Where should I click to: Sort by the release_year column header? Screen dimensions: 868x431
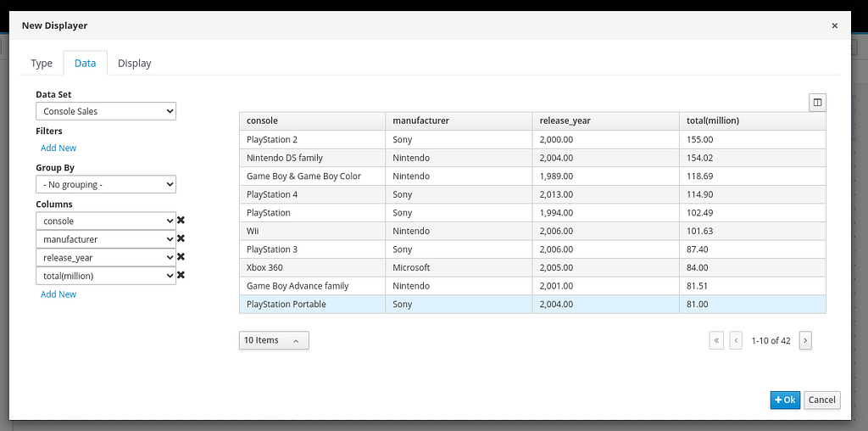click(605, 120)
